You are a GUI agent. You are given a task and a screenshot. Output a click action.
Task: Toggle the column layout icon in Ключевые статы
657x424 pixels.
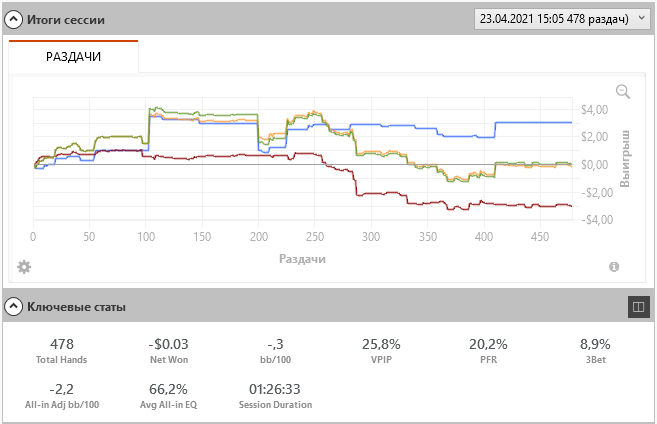point(639,307)
